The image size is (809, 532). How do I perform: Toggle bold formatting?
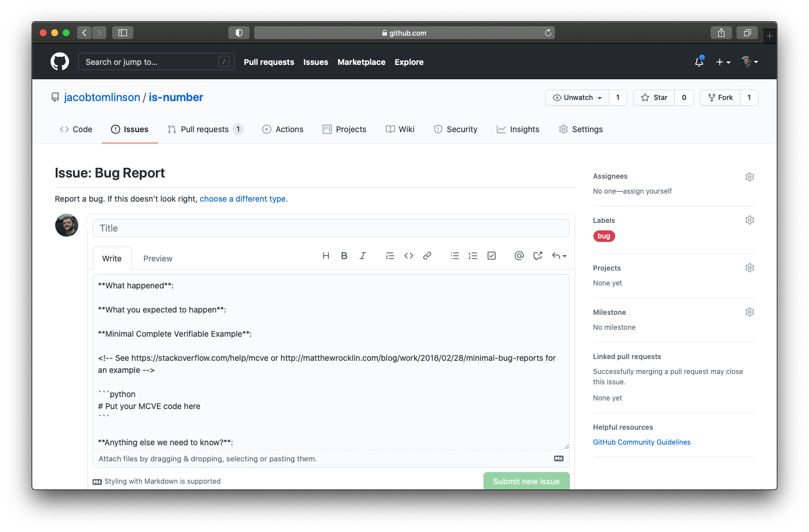tap(344, 256)
